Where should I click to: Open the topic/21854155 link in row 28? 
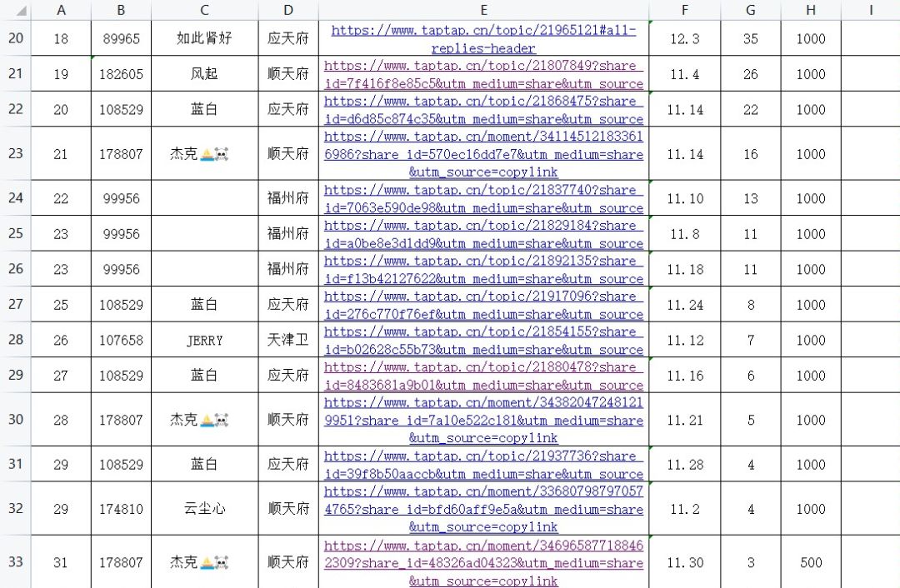tap(484, 340)
